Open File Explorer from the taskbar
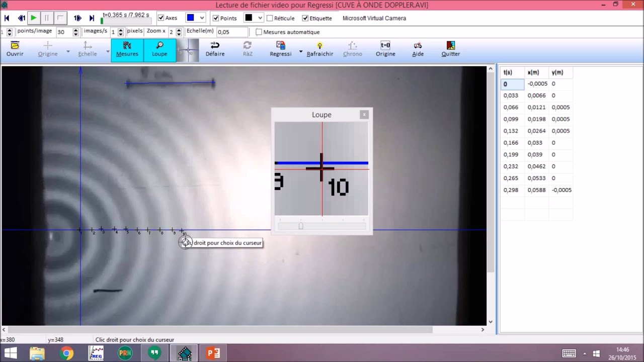 pos(37,353)
